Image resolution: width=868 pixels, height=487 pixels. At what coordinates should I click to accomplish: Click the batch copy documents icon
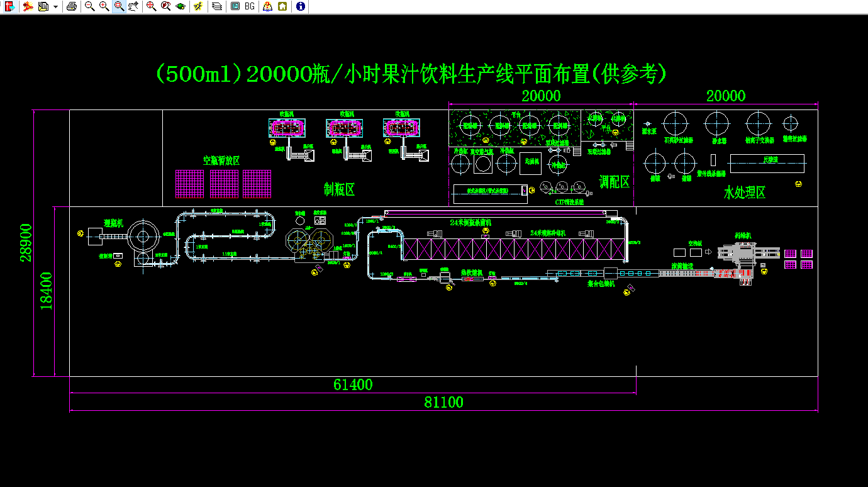[x=43, y=6]
